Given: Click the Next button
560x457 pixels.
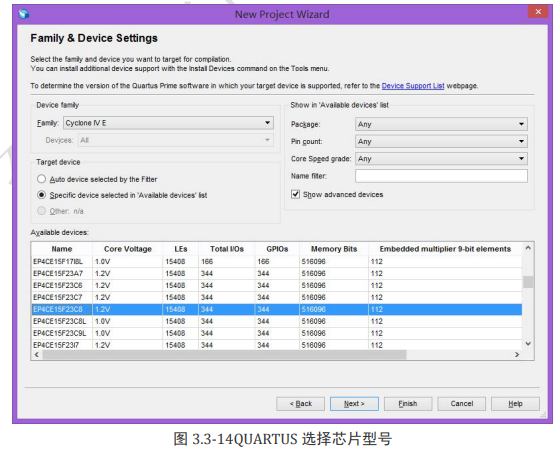Looking at the screenshot, I should coord(354,404).
